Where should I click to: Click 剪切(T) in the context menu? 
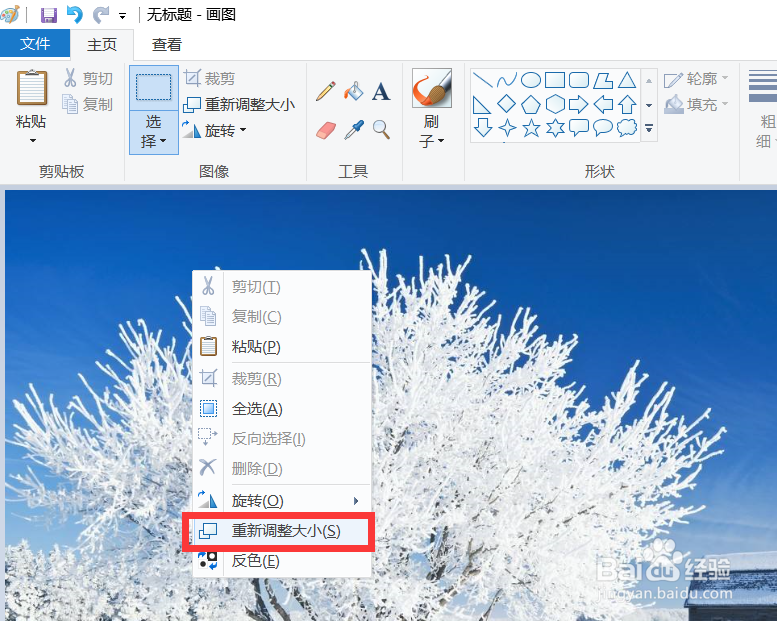[282, 286]
